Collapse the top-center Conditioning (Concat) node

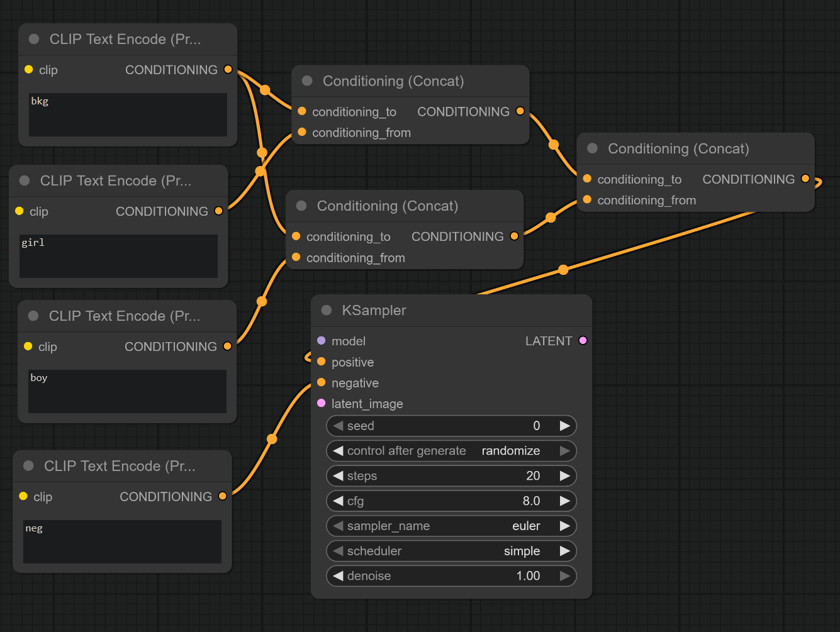tap(307, 80)
